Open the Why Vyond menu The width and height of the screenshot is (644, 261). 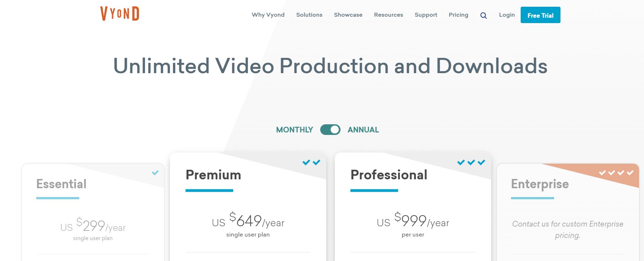click(268, 15)
